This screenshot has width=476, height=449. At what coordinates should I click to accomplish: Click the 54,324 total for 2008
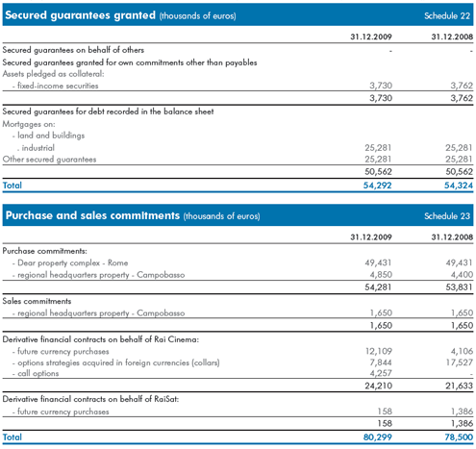459,186
